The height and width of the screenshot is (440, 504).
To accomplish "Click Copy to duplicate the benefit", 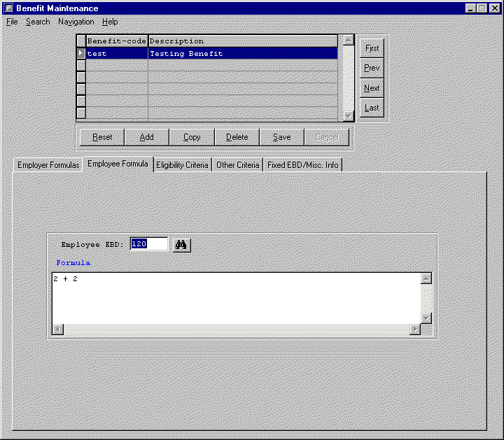I will pos(192,137).
